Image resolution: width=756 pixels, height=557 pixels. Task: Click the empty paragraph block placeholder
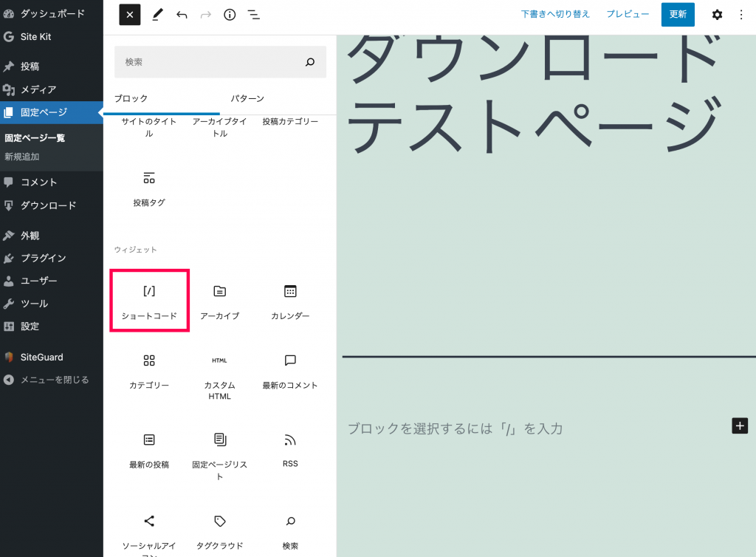pyautogui.click(x=455, y=428)
